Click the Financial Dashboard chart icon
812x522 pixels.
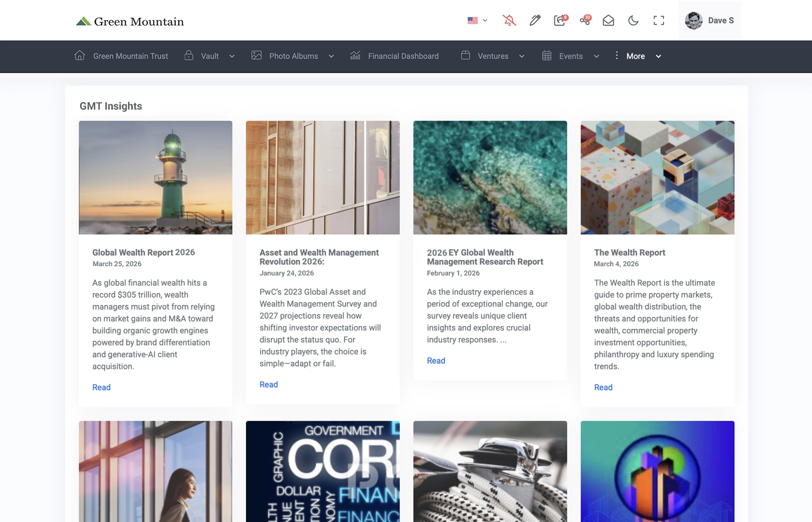(x=356, y=56)
